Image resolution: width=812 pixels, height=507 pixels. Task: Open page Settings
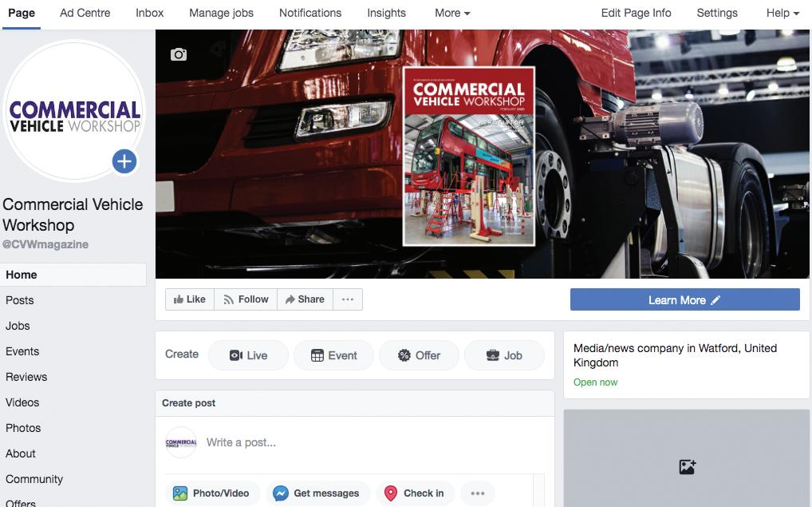pyautogui.click(x=717, y=13)
